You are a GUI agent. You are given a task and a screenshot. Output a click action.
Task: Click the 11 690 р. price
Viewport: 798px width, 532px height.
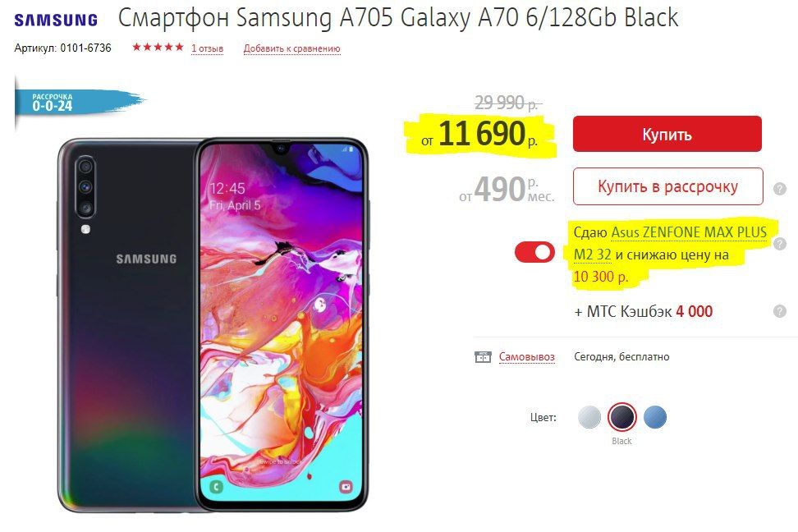(x=480, y=135)
